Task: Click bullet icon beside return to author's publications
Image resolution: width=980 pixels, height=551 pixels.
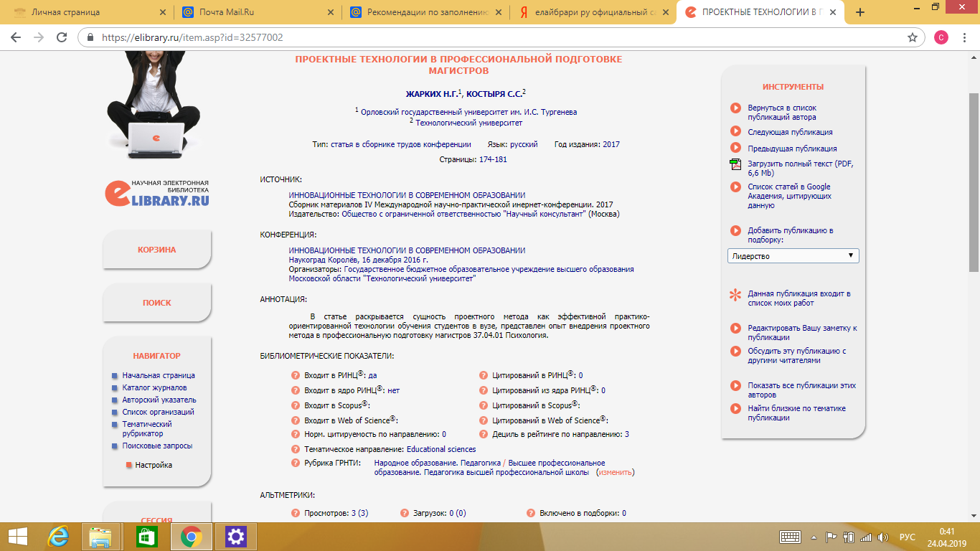Action: click(x=735, y=108)
